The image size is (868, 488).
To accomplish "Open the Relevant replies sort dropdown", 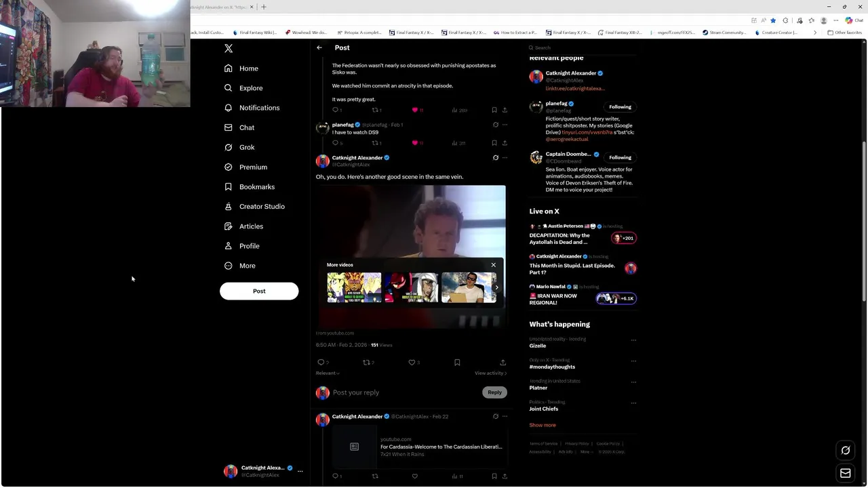I will click(x=328, y=373).
